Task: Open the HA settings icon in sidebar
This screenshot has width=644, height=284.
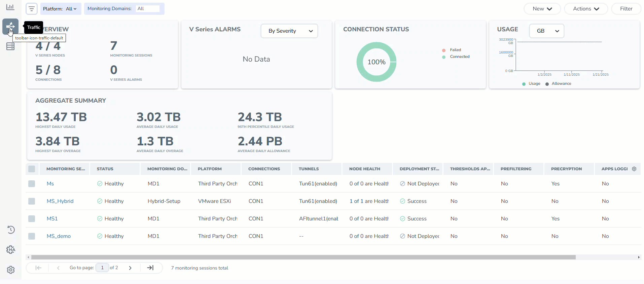Action: pos(11,250)
